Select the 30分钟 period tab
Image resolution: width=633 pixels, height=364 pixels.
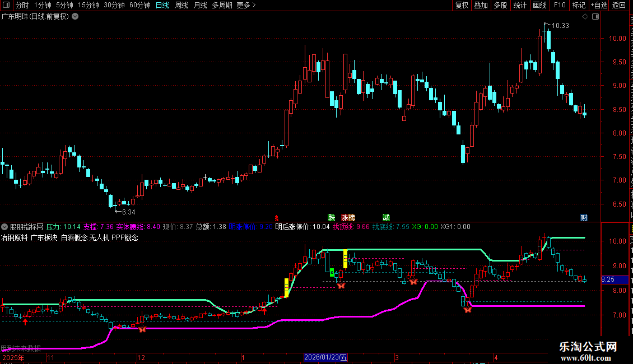114,5
